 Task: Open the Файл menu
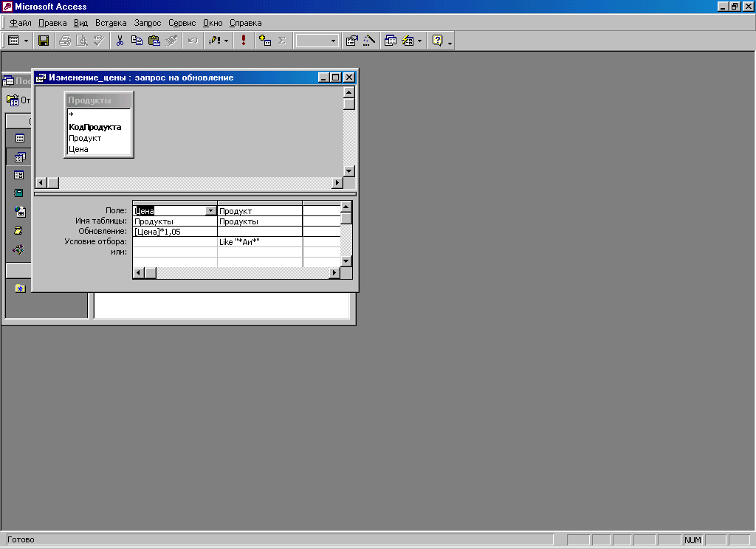tap(21, 23)
